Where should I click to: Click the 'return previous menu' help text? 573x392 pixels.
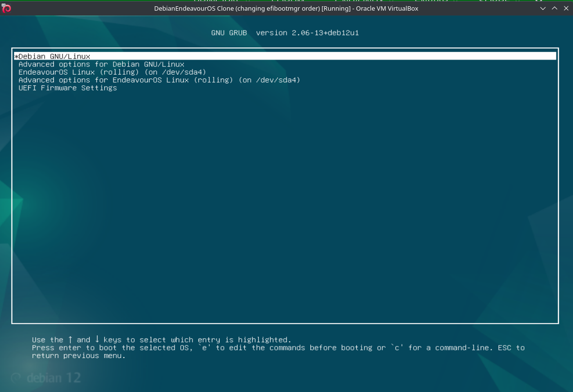[79, 356]
